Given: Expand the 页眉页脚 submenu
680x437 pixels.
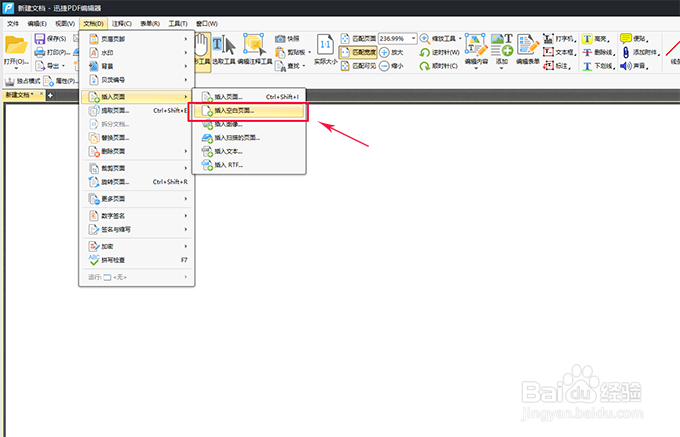Looking at the screenshot, I should (x=137, y=39).
